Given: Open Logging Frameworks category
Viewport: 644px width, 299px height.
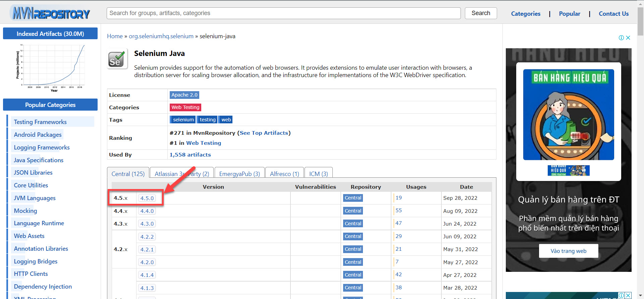Looking at the screenshot, I should pyautogui.click(x=42, y=147).
